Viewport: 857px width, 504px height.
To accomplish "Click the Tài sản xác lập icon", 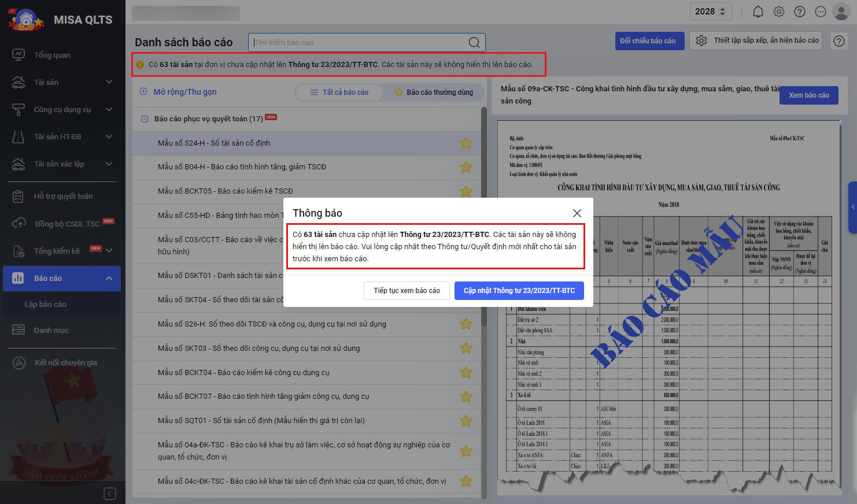I will coord(19,164).
